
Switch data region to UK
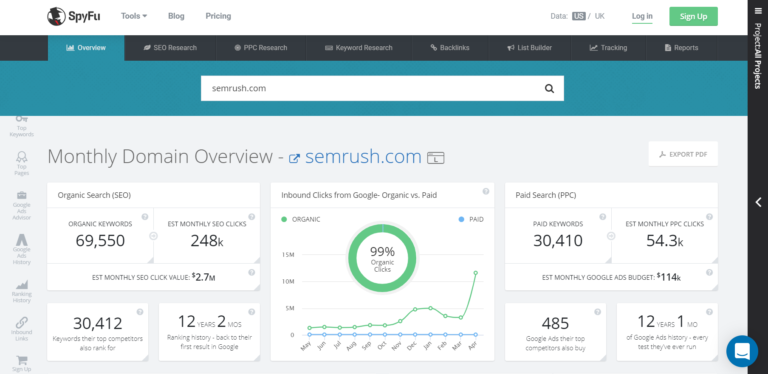point(600,16)
